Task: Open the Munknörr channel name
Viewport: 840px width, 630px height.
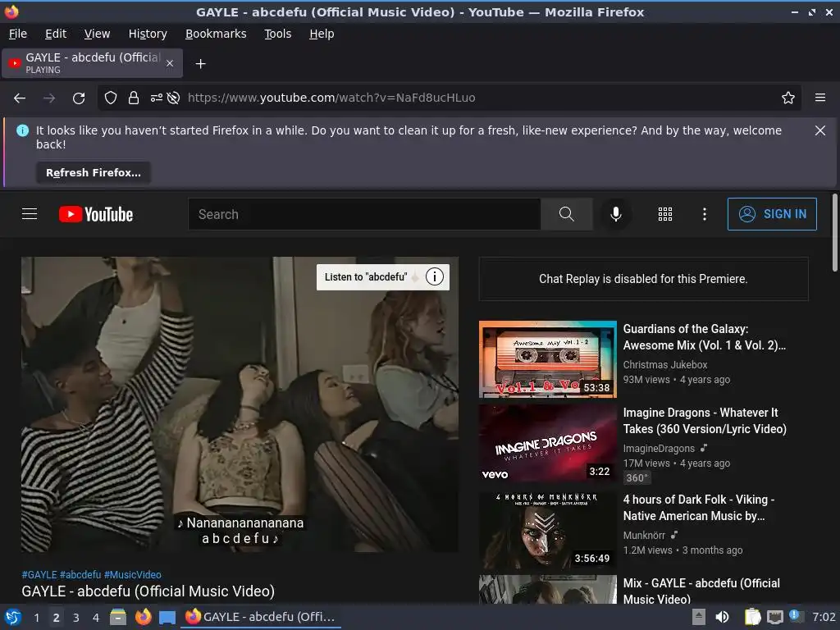Action: [644, 535]
